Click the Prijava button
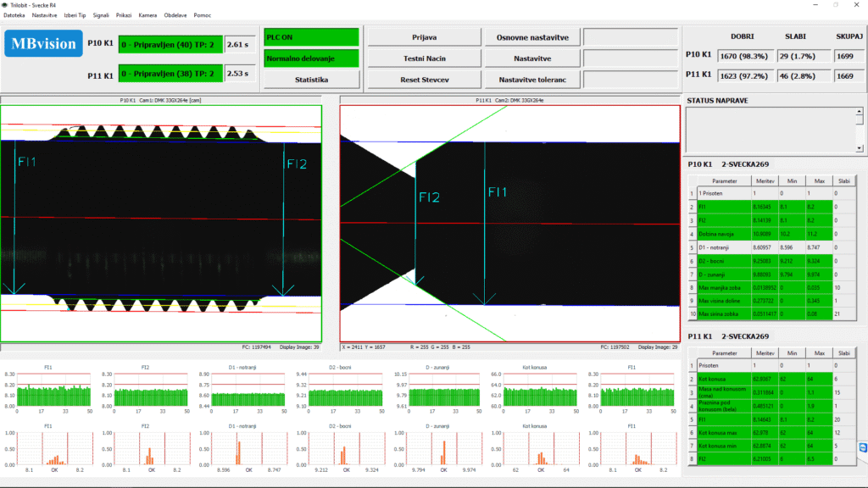This screenshot has width=868, height=488. [x=425, y=37]
